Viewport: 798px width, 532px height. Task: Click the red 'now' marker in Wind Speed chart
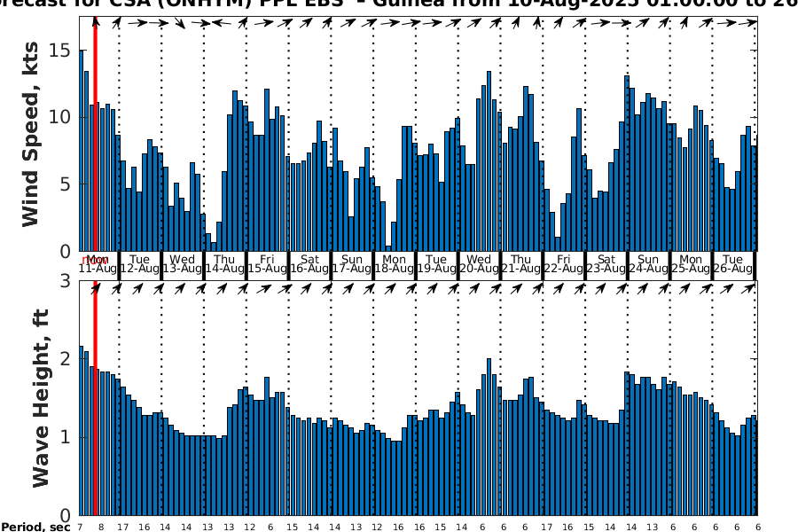coord(95,133)
